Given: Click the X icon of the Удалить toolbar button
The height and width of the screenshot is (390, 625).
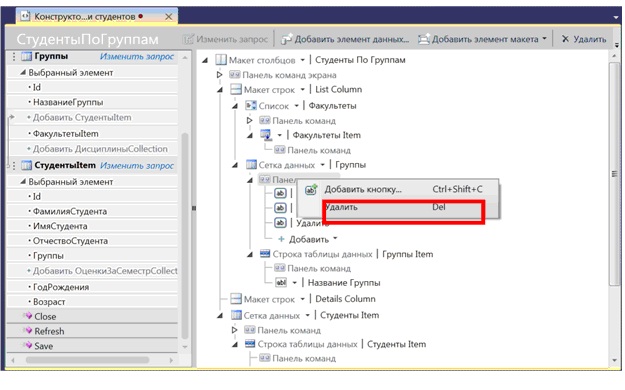Looking at the screenshot, I should click(565, 39).
